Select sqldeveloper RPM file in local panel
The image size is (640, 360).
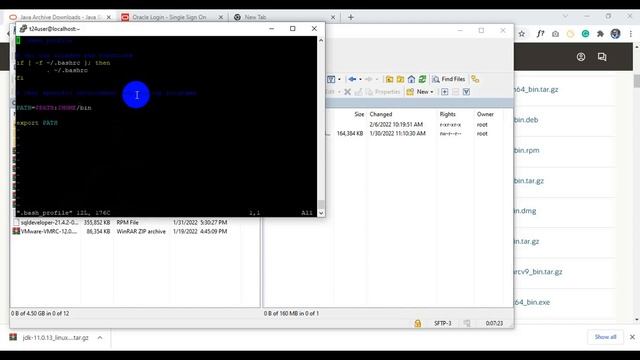(49, 222)
